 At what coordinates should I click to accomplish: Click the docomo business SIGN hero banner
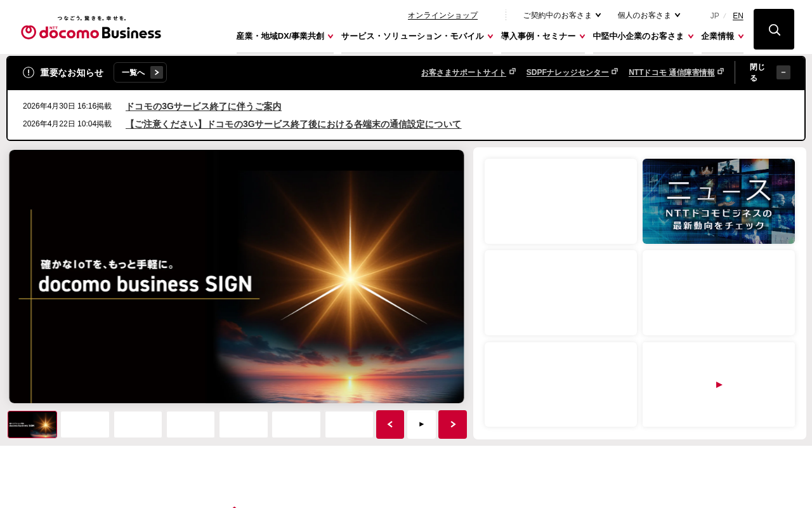(237, 276)
